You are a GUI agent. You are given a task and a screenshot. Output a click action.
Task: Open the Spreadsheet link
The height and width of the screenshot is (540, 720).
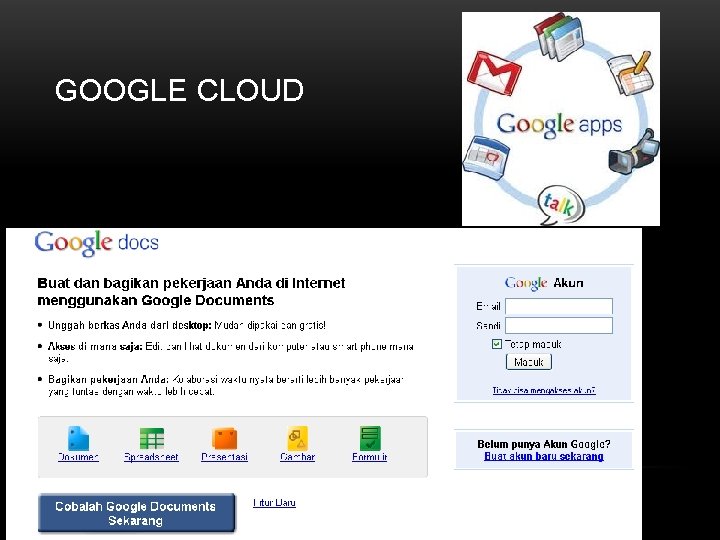coord(151,457)
